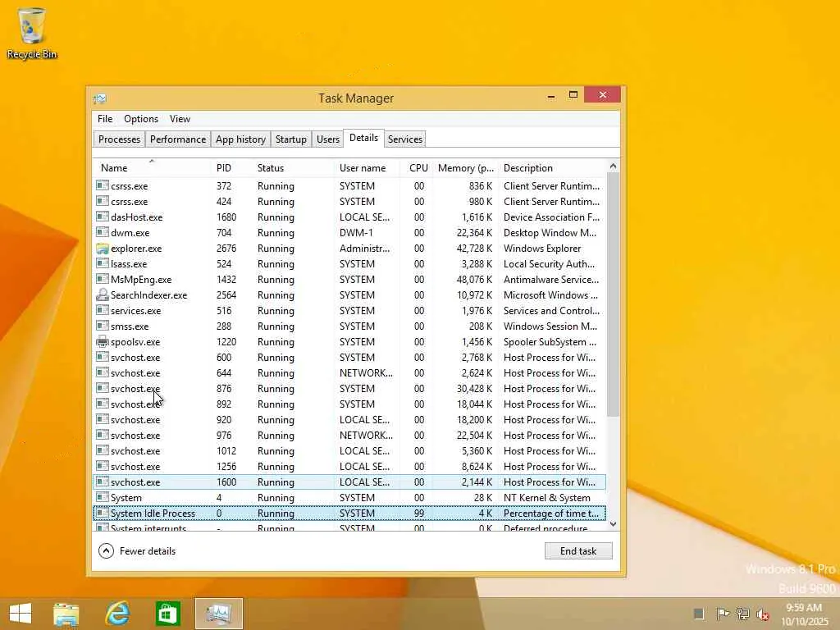The height and width of the screenshot is (630, 840).
Task: Click the dwm.exe process icon
Action: click(103, 232)
